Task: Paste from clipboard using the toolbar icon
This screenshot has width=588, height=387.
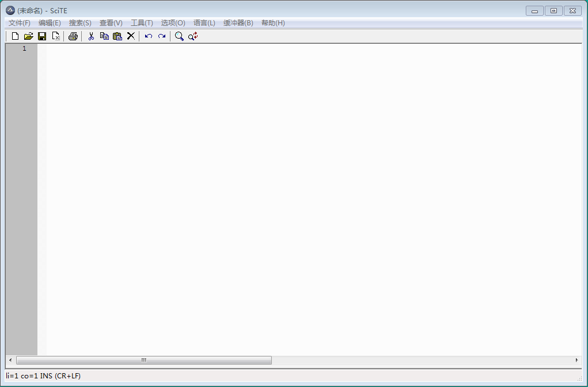Action: pos(117,36)
